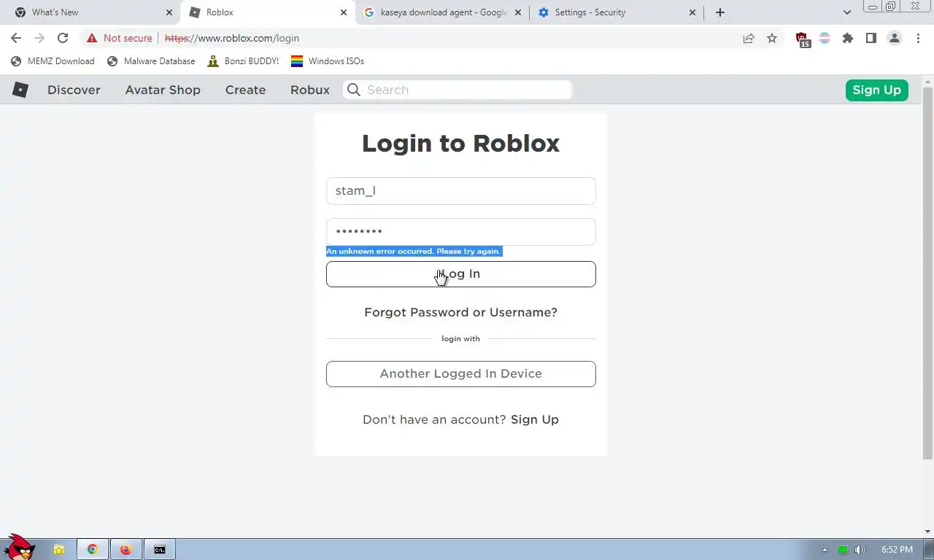Open the Malware Database bookmark
Image resolution: width=934 pixels, height=560 pixels.
[x=151, y=61]
